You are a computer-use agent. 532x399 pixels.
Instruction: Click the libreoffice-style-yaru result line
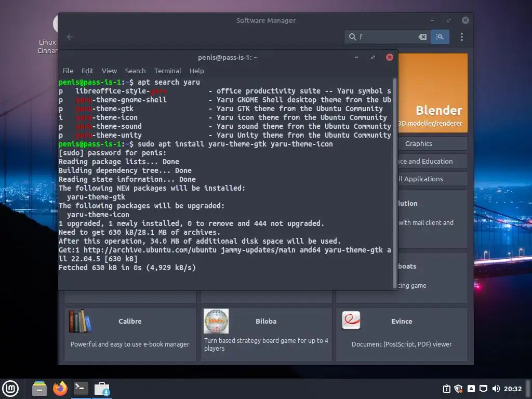(x=224, y=91)
